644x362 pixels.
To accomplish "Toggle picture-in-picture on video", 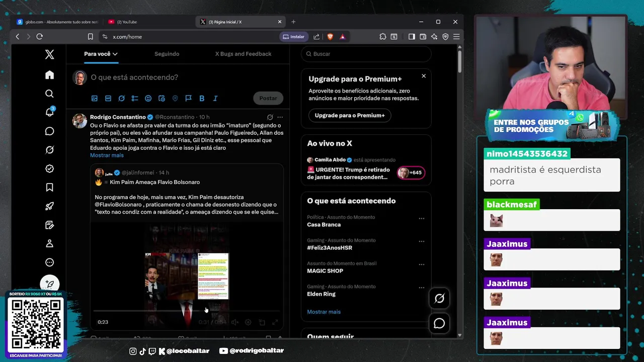I will [262, 322].
